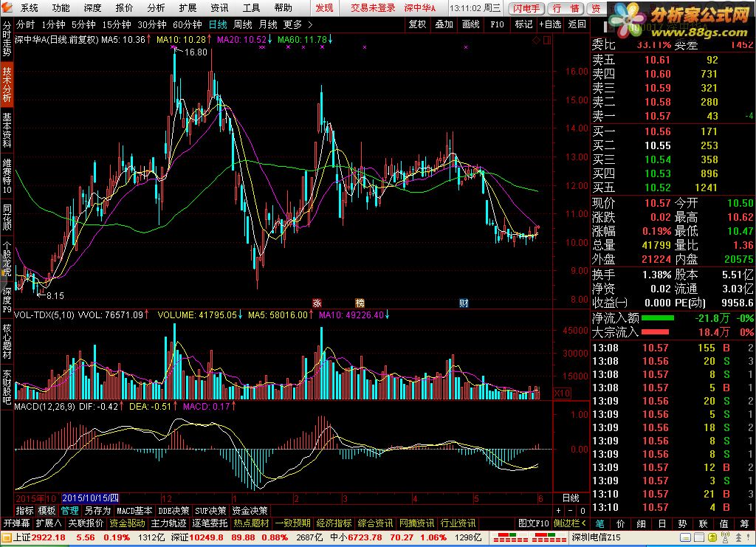This screenshot has height=547, width=756.
Task: Apply the MACD基本 template
Action: (x=134, y=510)
